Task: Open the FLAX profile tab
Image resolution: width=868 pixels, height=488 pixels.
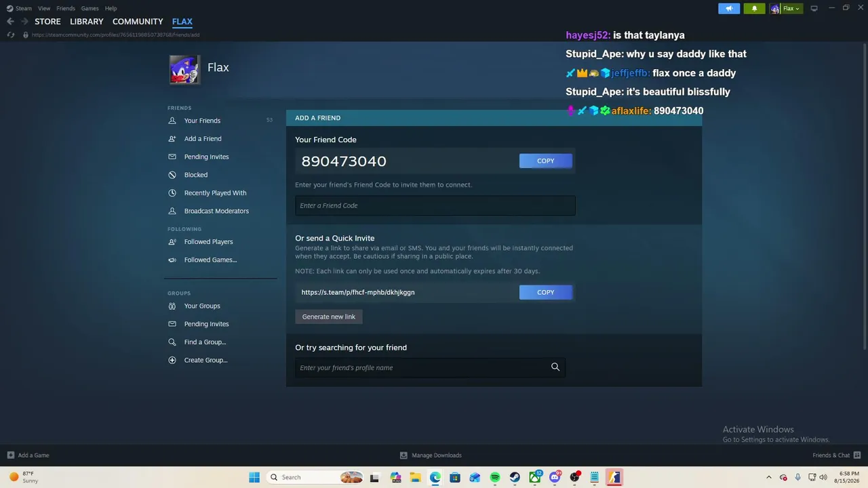Action: point(182,22)
